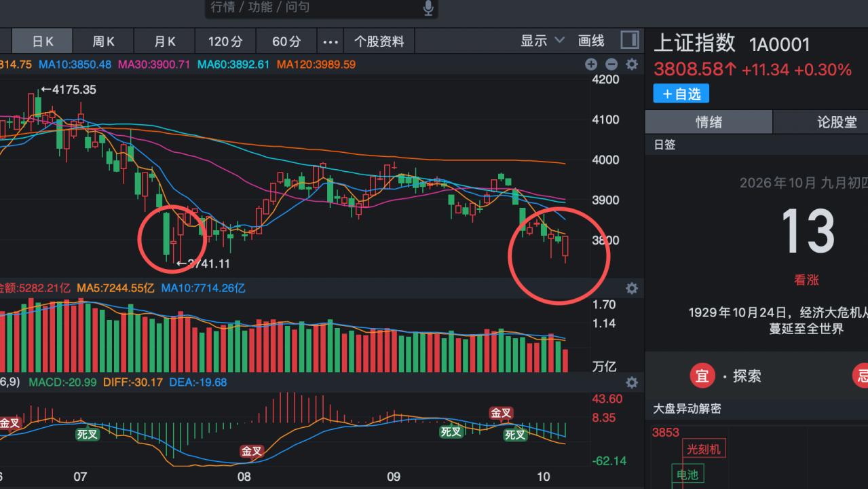Toggle side panel layout icon
Image resolution: width=868 pixels, height=489 pixels.
click(630, 41)
